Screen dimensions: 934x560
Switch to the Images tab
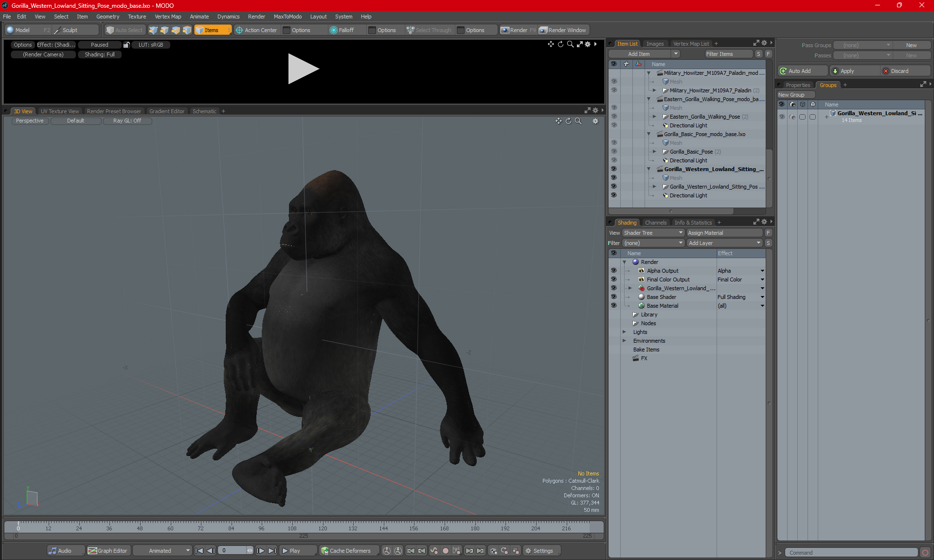click(655, 44)
